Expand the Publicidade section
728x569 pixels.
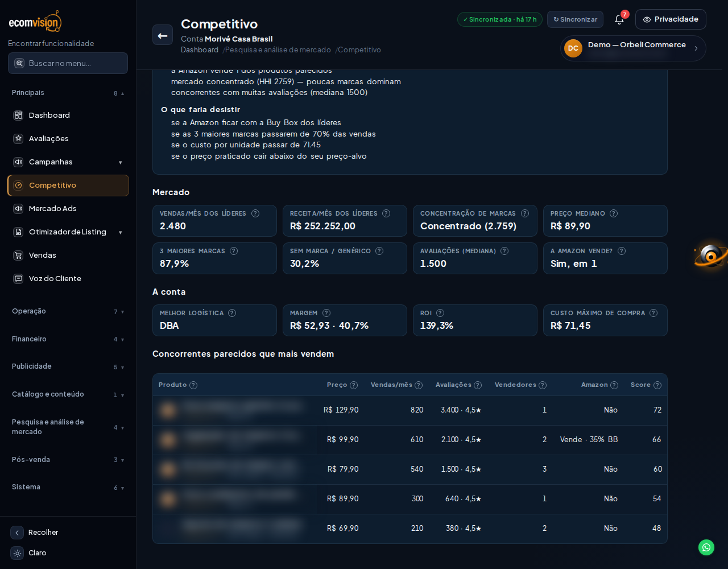[x=68, y=366]
